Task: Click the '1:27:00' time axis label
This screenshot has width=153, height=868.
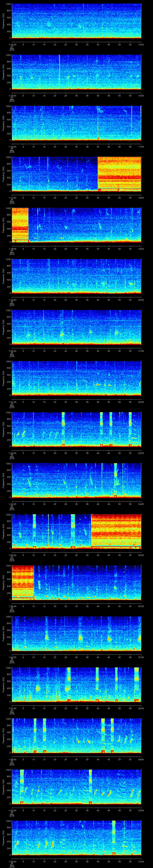Action: tap(12, 708)
